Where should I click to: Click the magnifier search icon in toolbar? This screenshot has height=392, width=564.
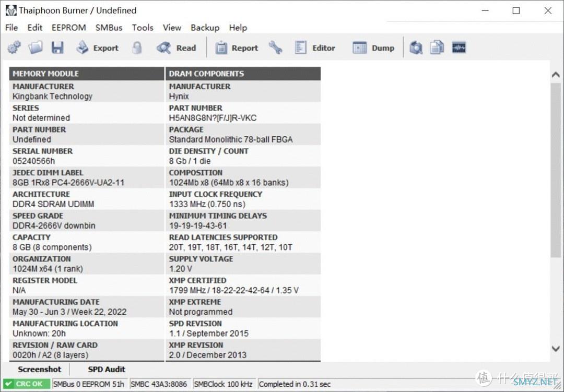(416, 47)
